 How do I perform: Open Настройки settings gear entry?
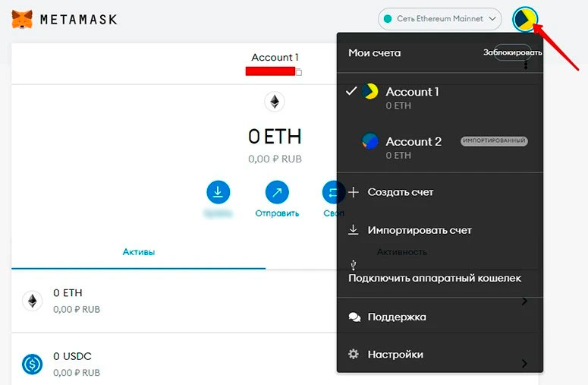(395, 355)
